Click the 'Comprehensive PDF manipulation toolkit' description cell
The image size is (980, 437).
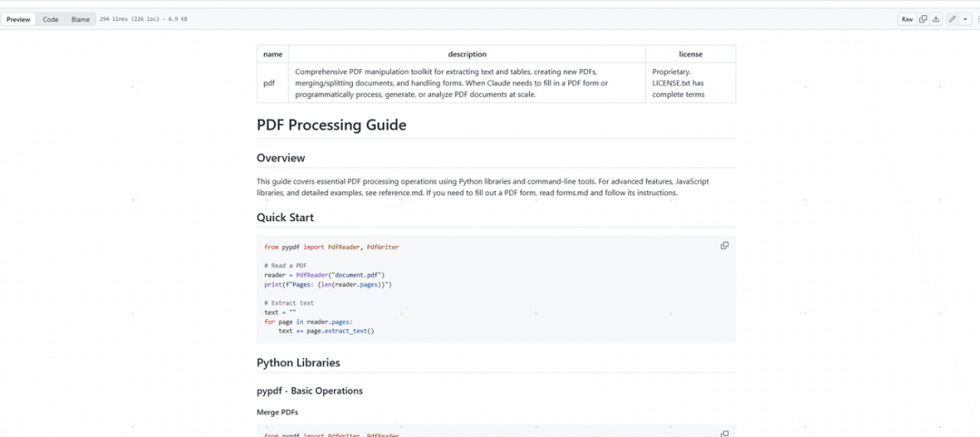click(467, 83)
